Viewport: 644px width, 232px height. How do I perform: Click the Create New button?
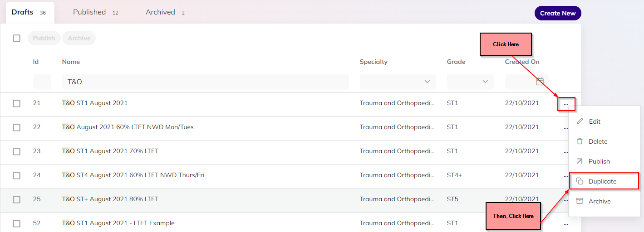pos(558,13)
